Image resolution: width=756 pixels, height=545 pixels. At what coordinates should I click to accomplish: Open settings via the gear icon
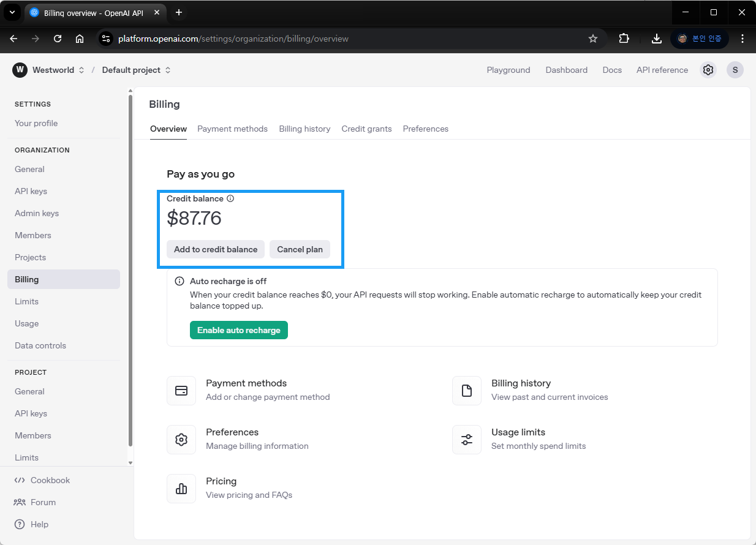(x=708, y=70)
